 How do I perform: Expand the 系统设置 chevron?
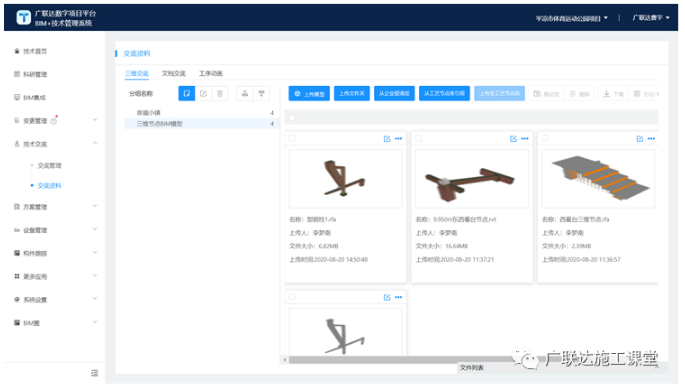tap(95, 299)
